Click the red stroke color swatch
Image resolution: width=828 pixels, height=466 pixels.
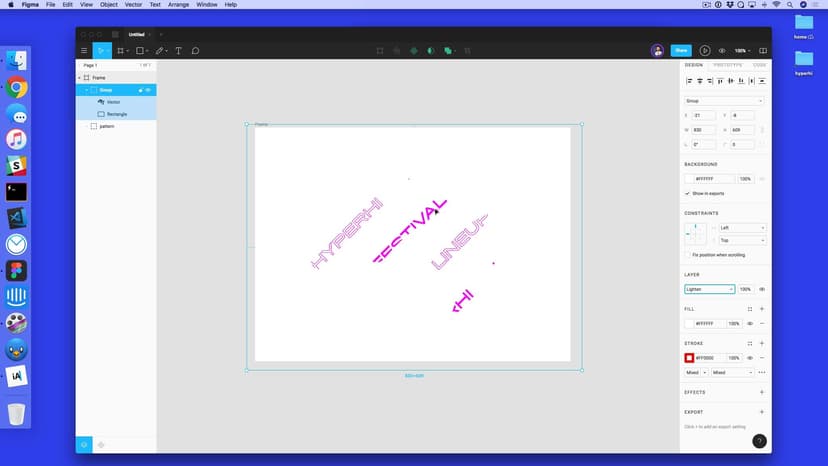point(689,358)
